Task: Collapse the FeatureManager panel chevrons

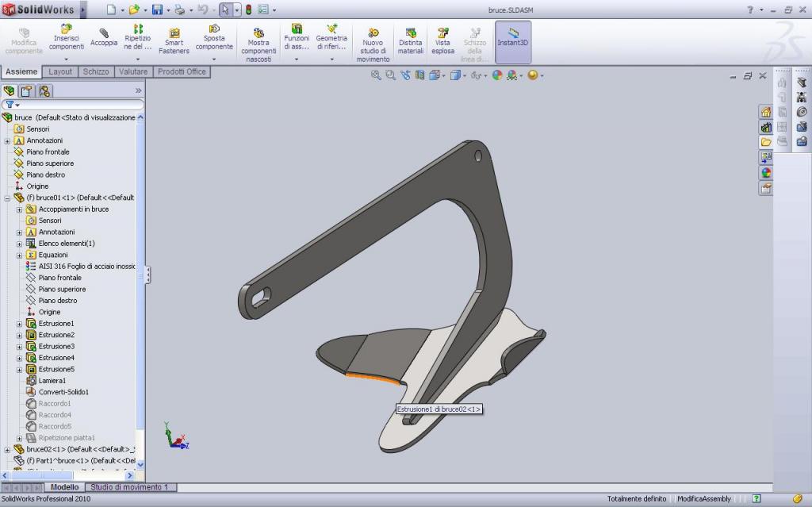Action: (x=138, y=90)
